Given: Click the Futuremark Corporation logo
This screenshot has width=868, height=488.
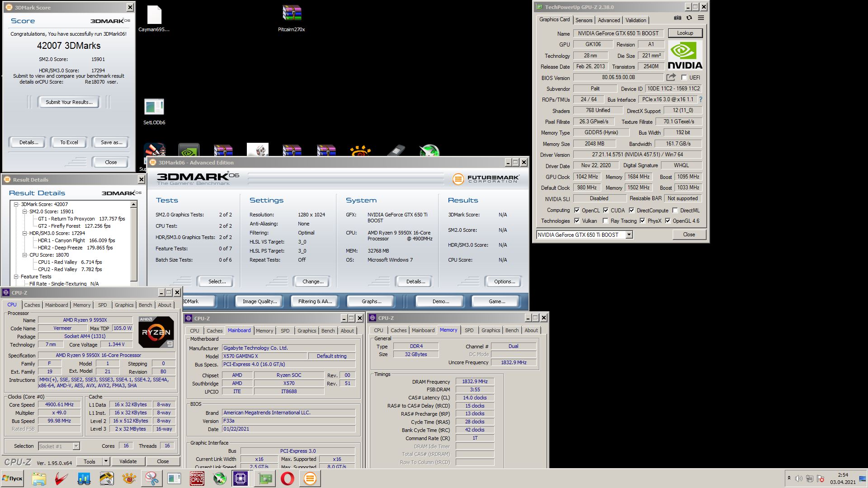Looking at the screenshot, I should [x=486, y=179].
